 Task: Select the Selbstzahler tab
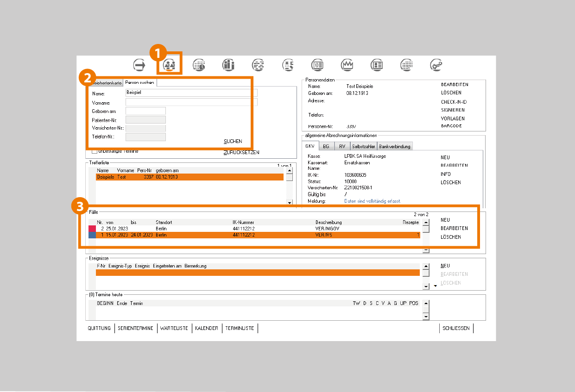point(363,146)
